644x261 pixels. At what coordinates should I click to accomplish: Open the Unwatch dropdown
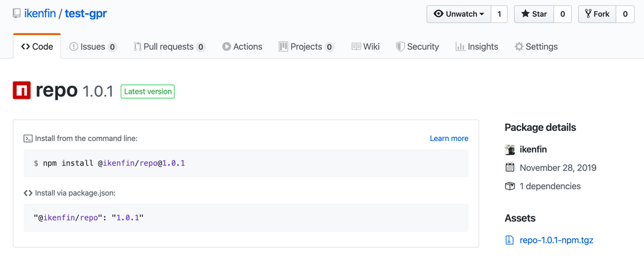[459, 14]
